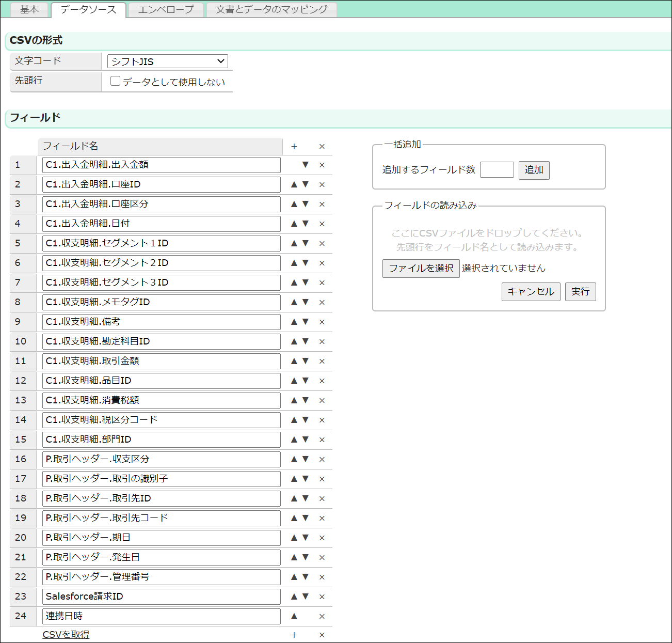Switch to the 基本 tab
This screenshot has height=643, width=672.
point(29,9)
